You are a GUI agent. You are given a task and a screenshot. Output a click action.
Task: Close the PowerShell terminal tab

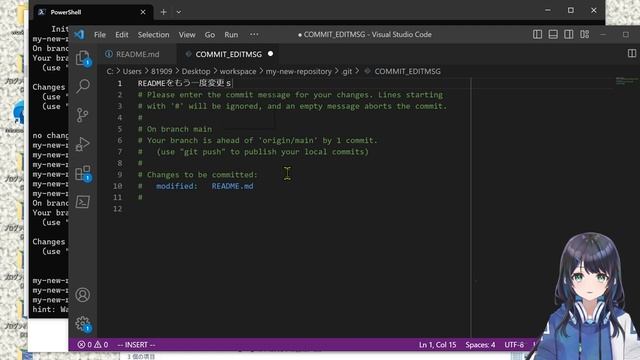(x=143, y=12)
